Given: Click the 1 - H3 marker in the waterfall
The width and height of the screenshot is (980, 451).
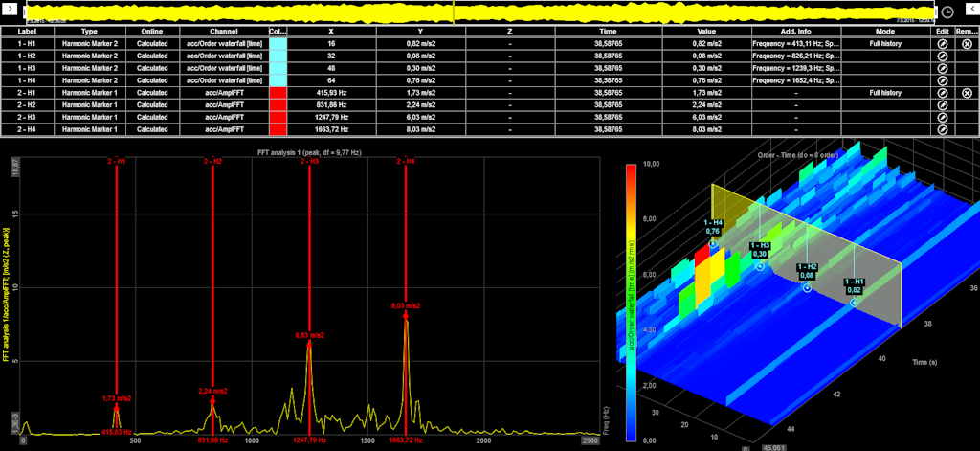Looking at the screenshot, I should 760,266.
